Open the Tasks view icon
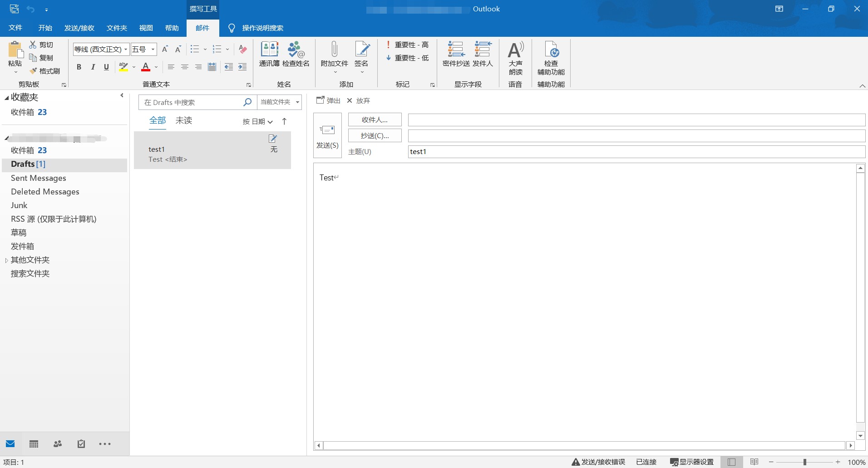Image resolution: width=868 pixels, height=468 pixels. pos(81,444)
